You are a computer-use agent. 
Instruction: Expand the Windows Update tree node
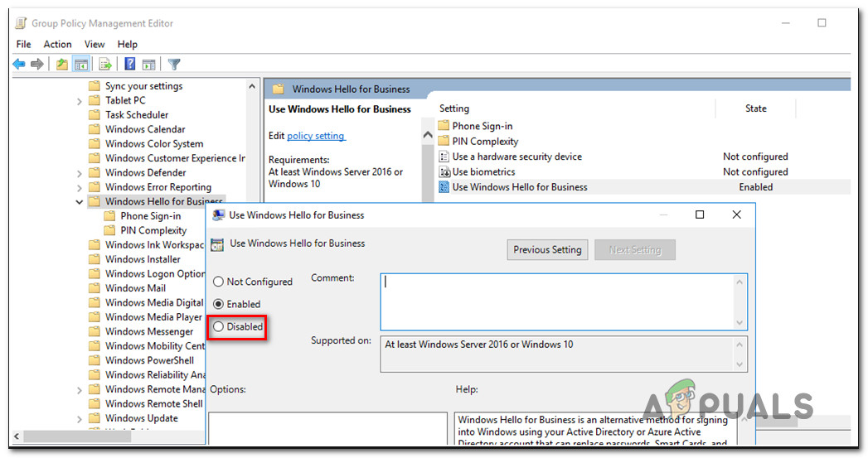point(79,419)
